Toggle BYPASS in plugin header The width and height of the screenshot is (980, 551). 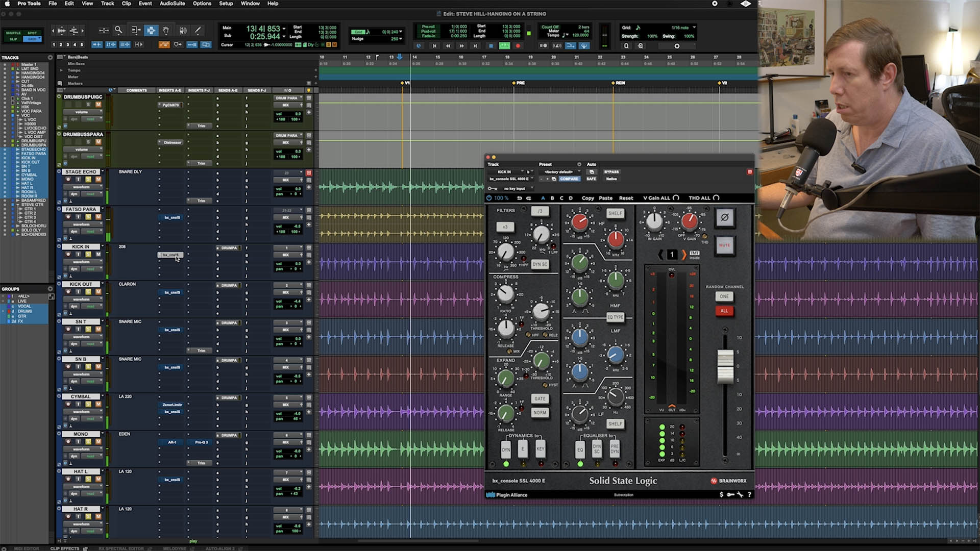tap(611, 172)
